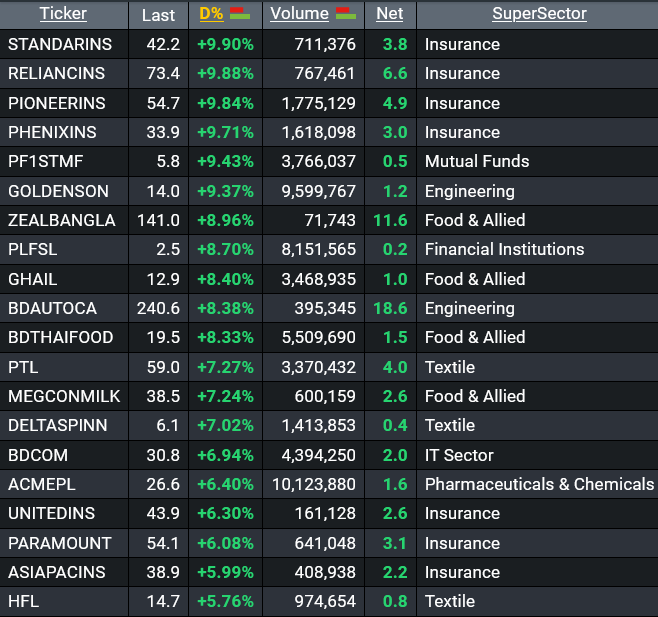658x617 pixels.
Task: Open the GOLDENSON ticker entry
Action: point(58,191)
